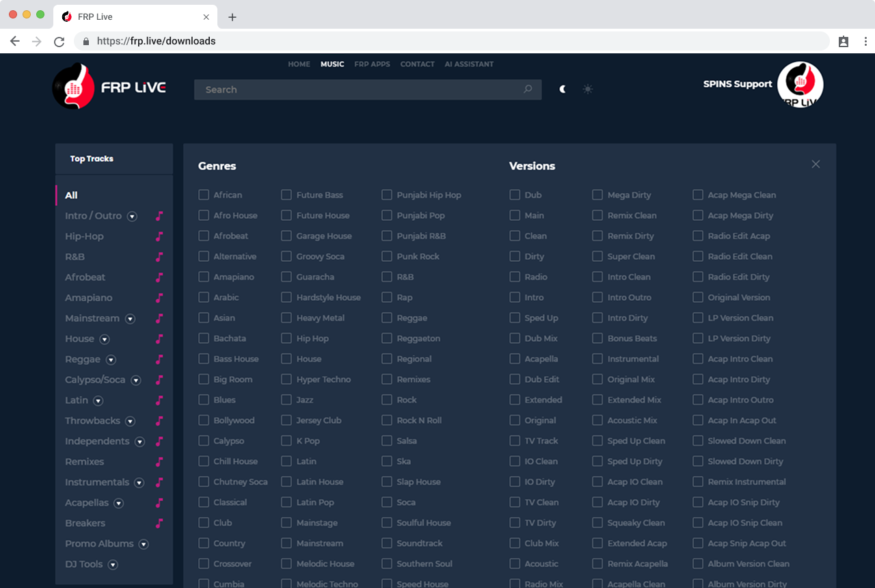Click the music note next to Hip-Hop
Image resolution: width=875 pixels, height=588 pixels.
click(159, 237)
